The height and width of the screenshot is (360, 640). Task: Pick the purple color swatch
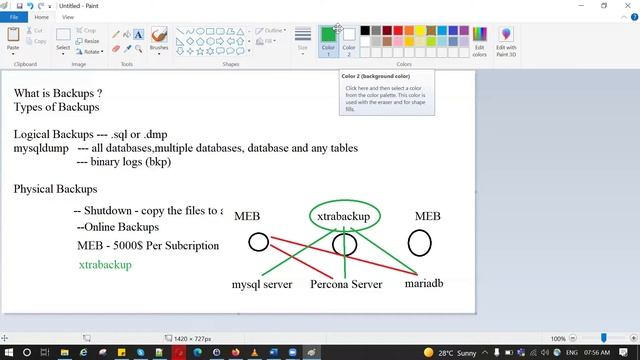tap(464, 31)
